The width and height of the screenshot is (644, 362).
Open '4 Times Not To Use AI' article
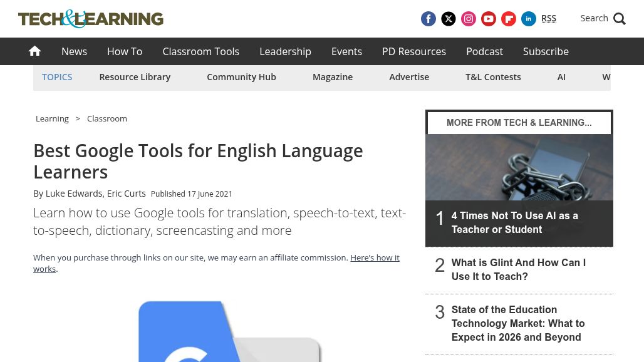(x=514, y=222)
